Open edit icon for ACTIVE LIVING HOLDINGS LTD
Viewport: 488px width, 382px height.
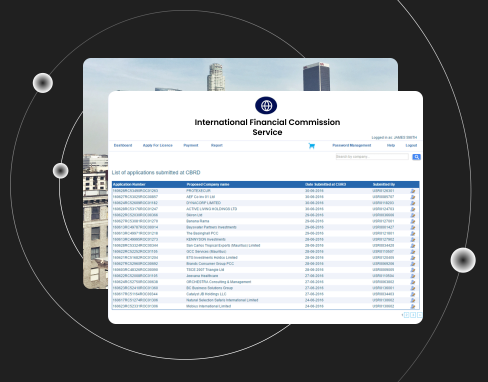click(413, 209)
